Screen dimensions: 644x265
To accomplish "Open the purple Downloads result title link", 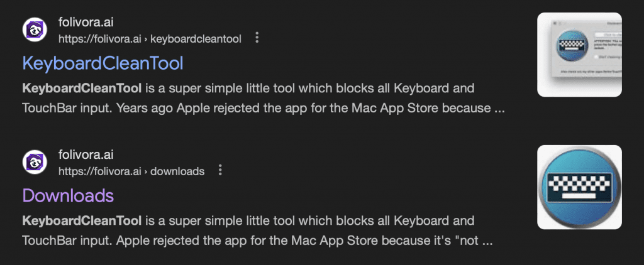I will [68, 196].
